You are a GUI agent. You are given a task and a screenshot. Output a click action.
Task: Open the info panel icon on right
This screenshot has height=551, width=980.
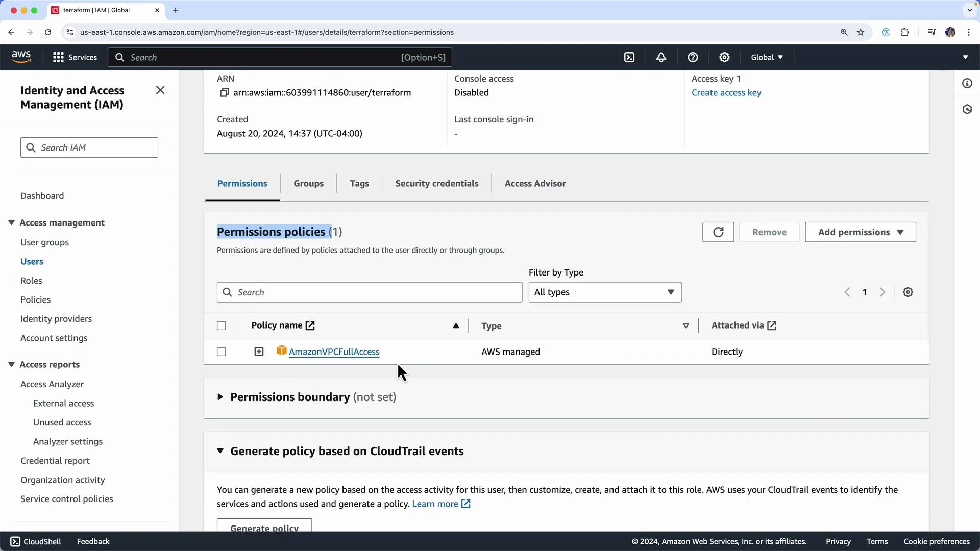[x=967, y=83]
